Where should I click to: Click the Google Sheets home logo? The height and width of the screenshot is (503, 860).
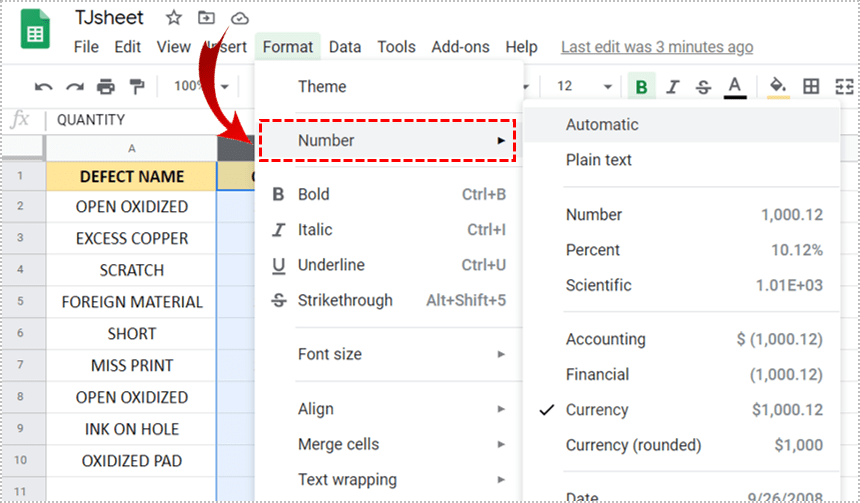pyautogui.click(x=36, y=32)
